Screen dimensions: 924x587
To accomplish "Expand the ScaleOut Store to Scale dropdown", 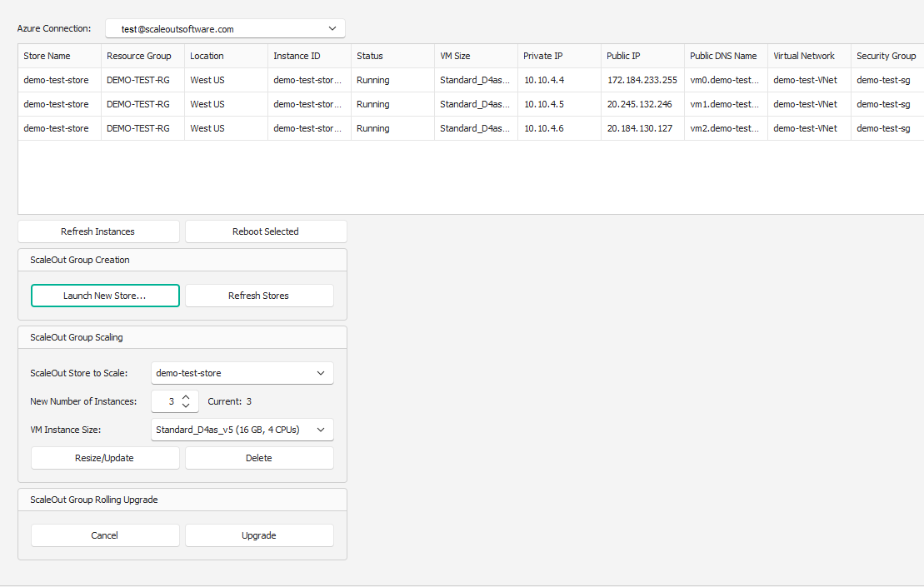I will tap(242, 373).
